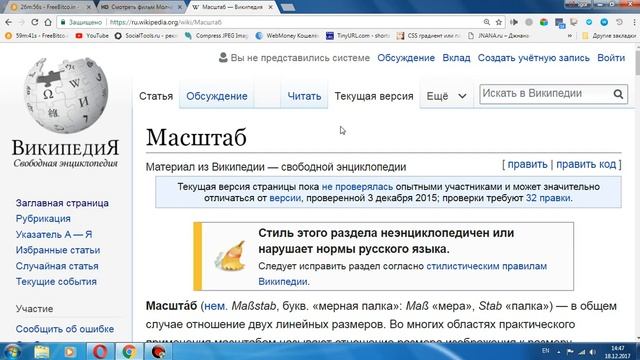The height and width of the screenshot is (360, 640).
Task: Click the Wikipedia globe logo
Action: [x=66, y=95]
